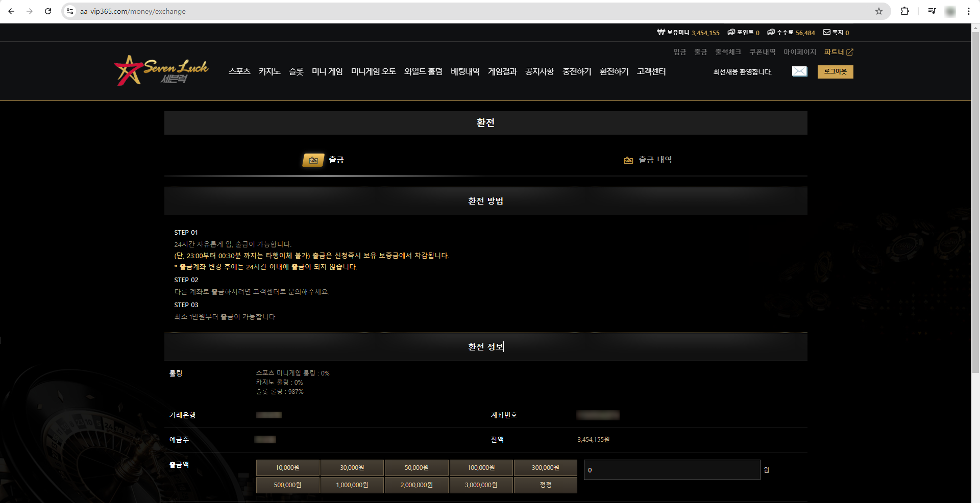
Task: Click the 입금 top link
Action: pos(680,52)
